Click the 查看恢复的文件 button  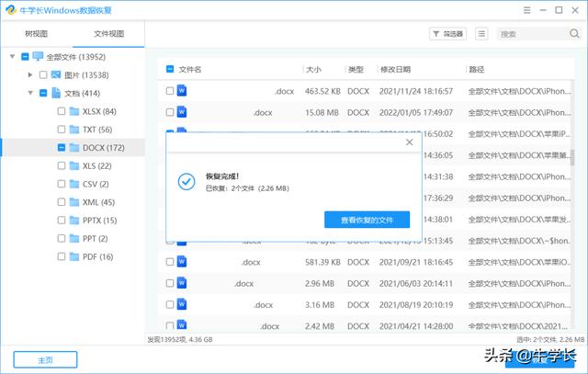pyautogui.click(x=367, y=220)
